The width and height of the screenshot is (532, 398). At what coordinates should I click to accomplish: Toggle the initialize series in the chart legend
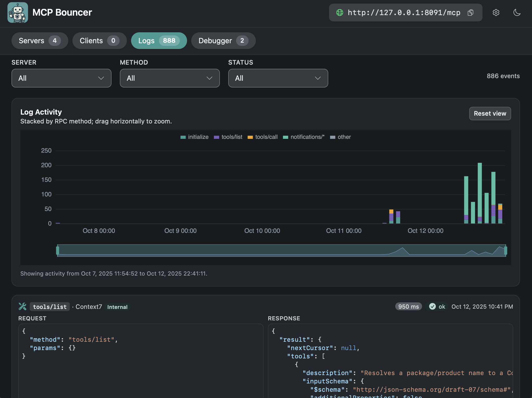coord(194,137)
